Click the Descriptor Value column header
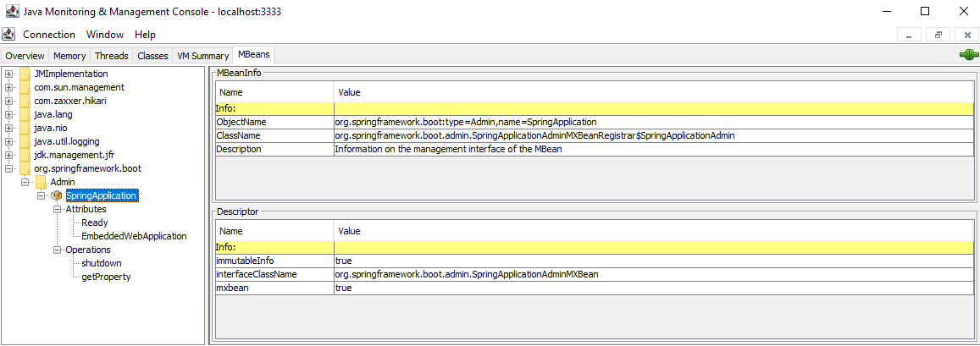The width and height of the screenshot is (980, 346). [654, 231]
